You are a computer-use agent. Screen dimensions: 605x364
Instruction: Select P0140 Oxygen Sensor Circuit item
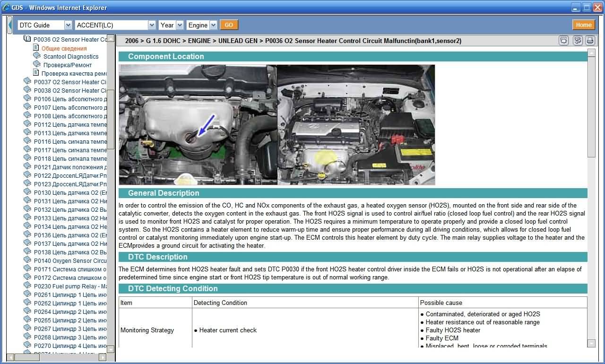[x=70, y=261]
